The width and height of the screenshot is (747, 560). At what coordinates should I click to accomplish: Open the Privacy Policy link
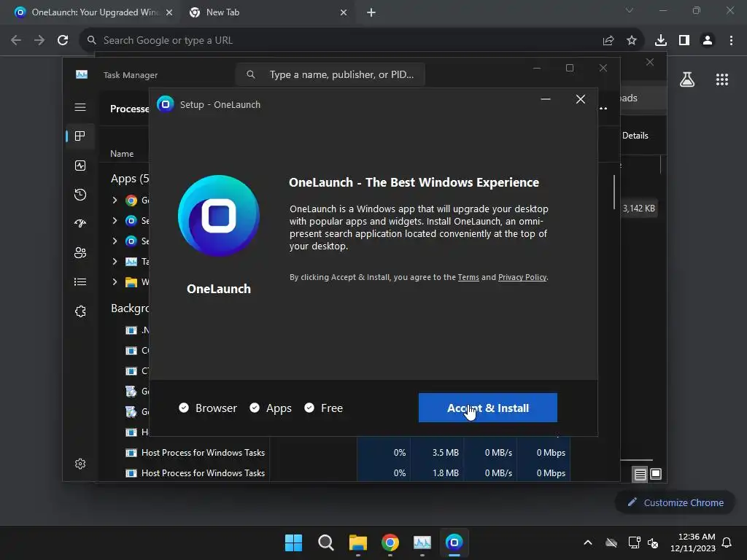tap(522, 277)
